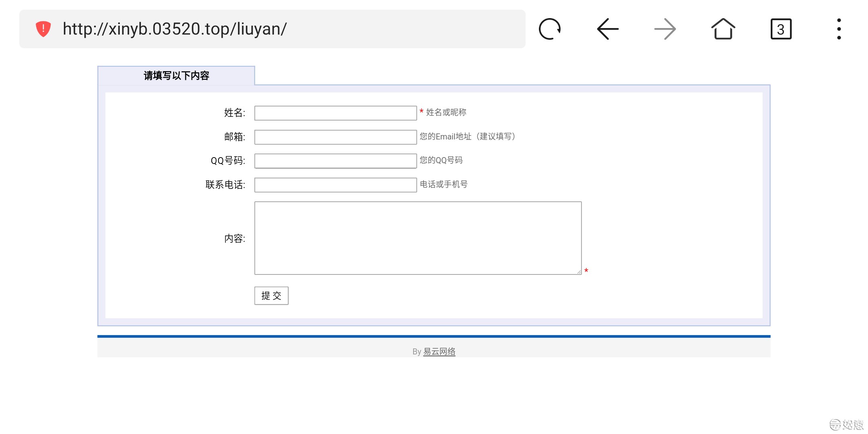Go forward using the right arrow
Image resolution: width=868 pixels, height=434 pixels.
(665, 29)
